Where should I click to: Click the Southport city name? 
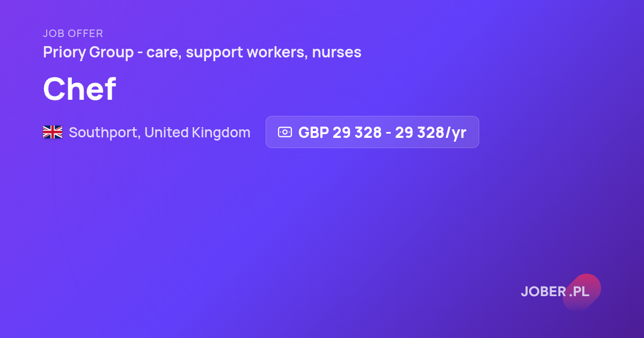[105, 133]
